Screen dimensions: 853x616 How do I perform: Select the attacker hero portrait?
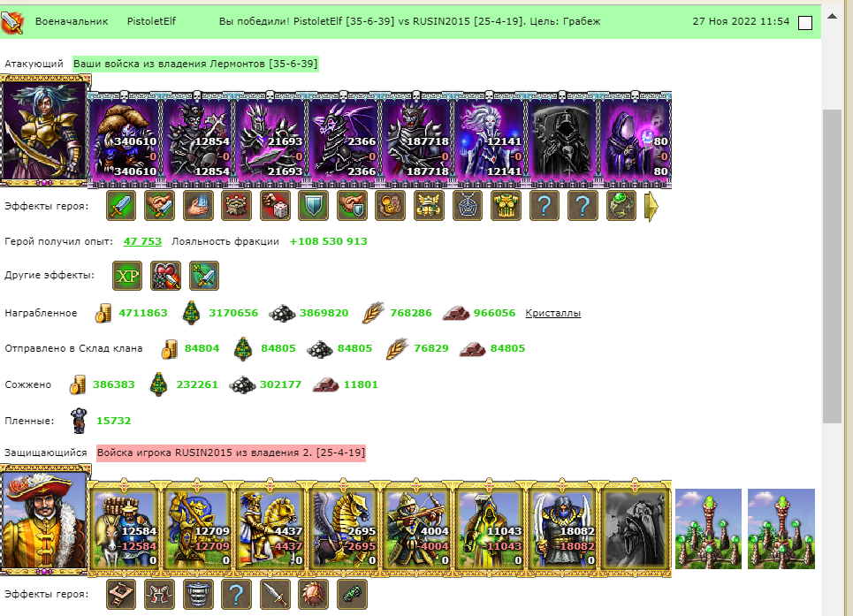tap(44, 131)
